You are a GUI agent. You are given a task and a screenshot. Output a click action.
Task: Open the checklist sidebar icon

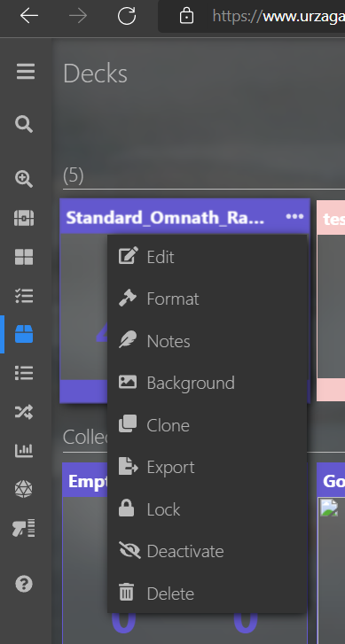tap(24, 295)
